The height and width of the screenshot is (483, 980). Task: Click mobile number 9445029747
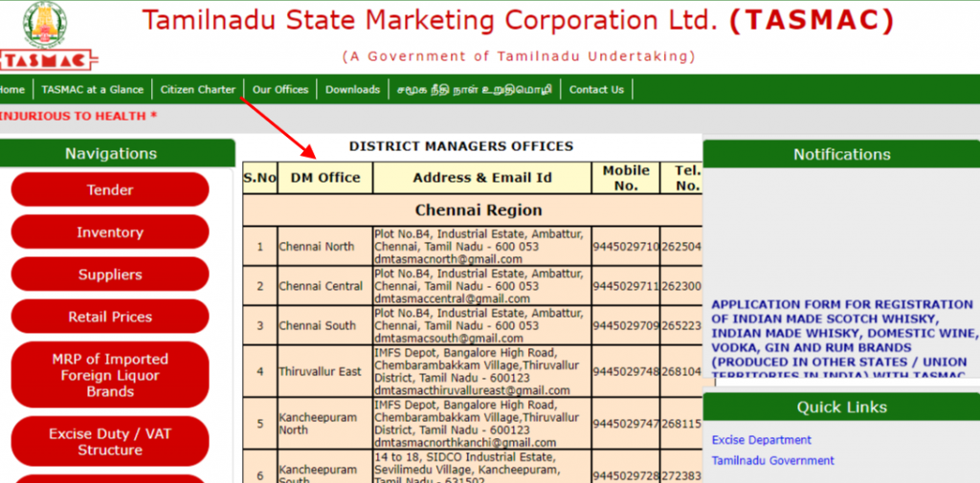click(x=626, y=424)
